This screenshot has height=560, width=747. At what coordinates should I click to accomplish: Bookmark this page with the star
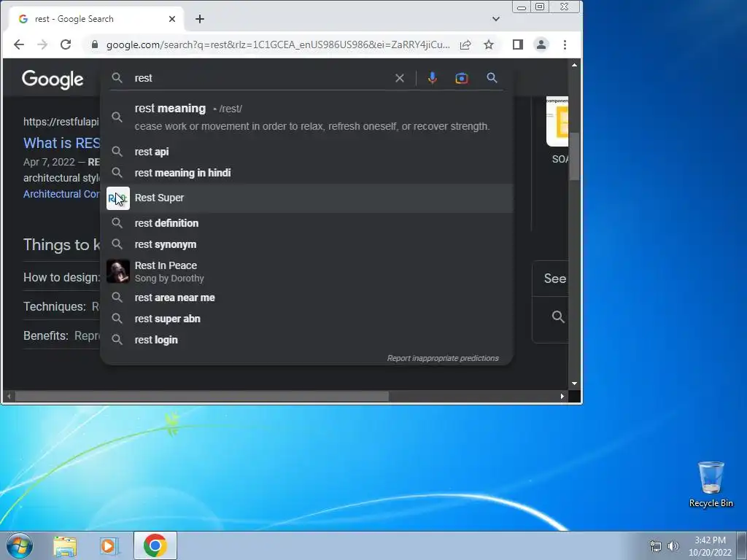(489, 44)
